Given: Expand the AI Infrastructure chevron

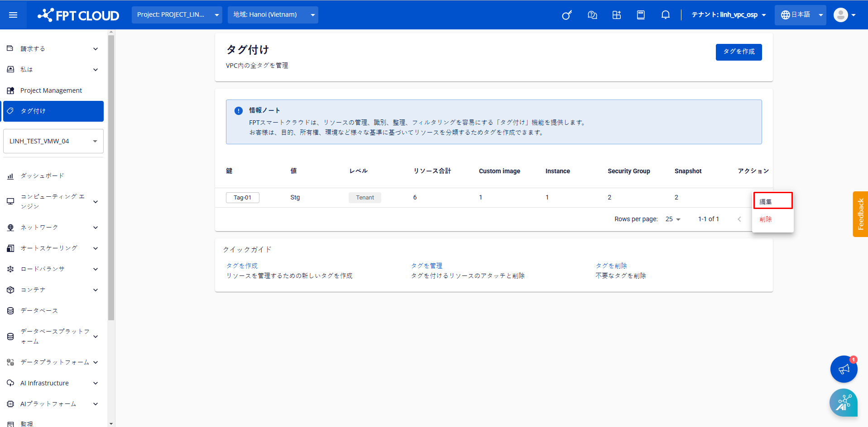Looking at the screenshot, I should click(96, 383).
